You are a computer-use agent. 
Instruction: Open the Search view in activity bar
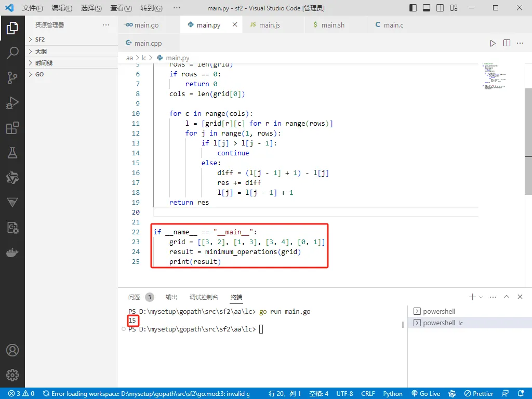tap(12, 53)
